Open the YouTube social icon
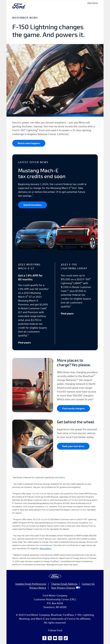 coord(55,638)
